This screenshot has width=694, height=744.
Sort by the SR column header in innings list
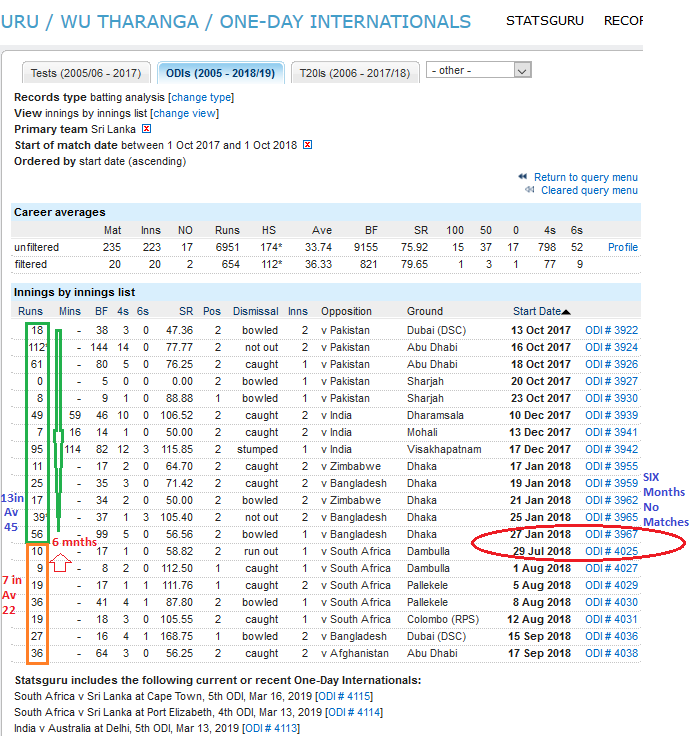coord(186,312)
